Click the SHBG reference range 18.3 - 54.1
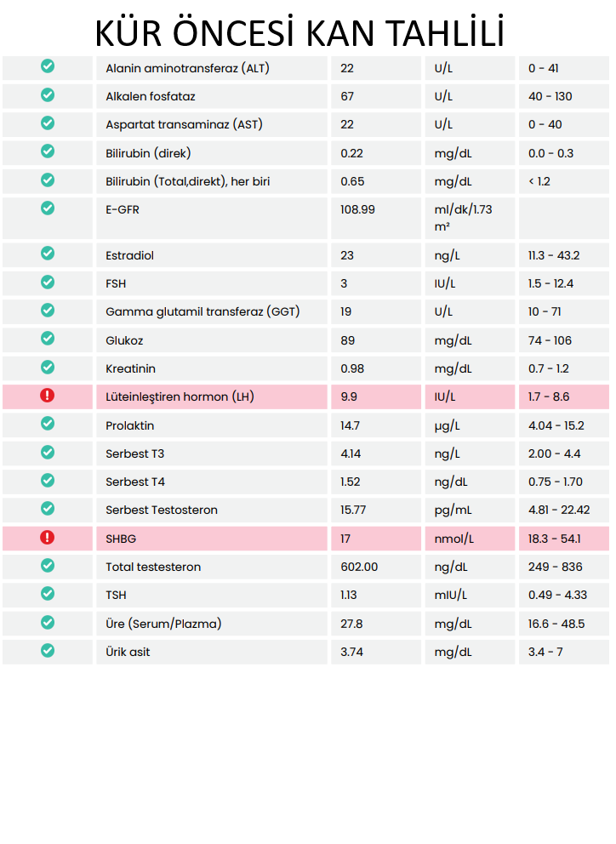The width and height of the screenshot is (616, 844). pyautogui.click(x=555, y=539)
